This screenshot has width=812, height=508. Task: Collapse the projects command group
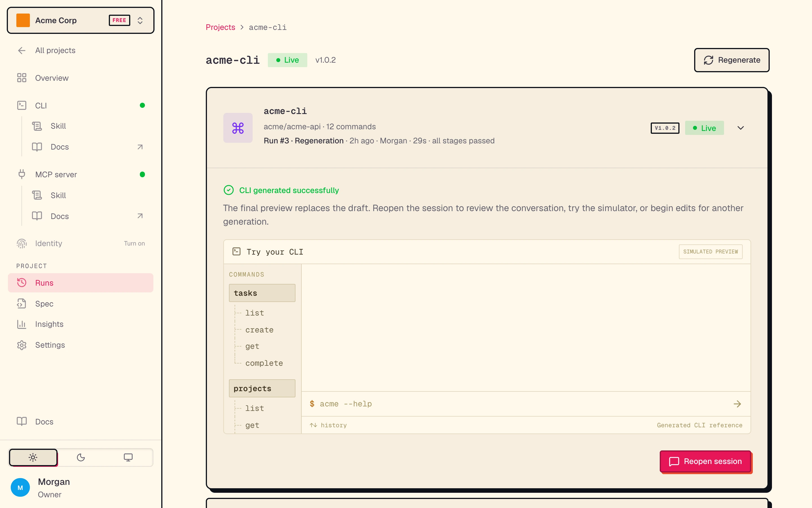[x=262, y=388]
